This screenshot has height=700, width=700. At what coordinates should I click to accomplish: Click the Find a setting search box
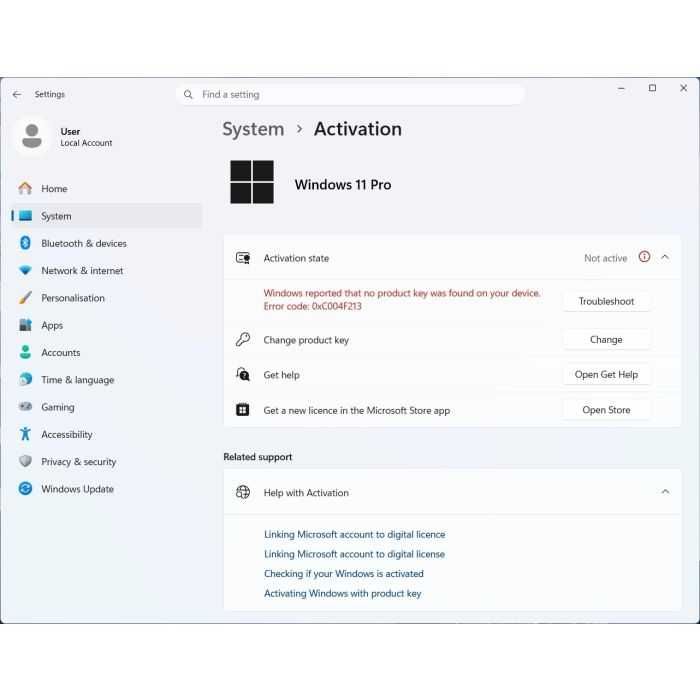click(x=350, y=95)
